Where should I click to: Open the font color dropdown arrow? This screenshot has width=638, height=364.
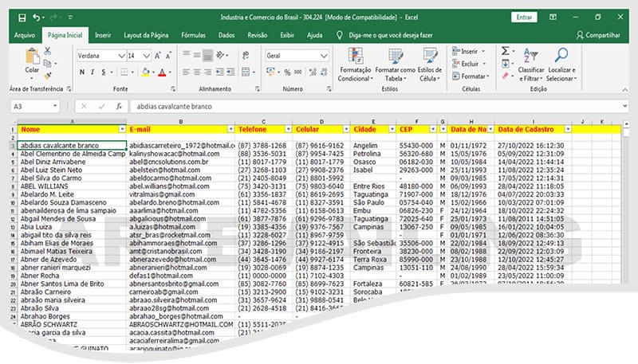(170, 72)
